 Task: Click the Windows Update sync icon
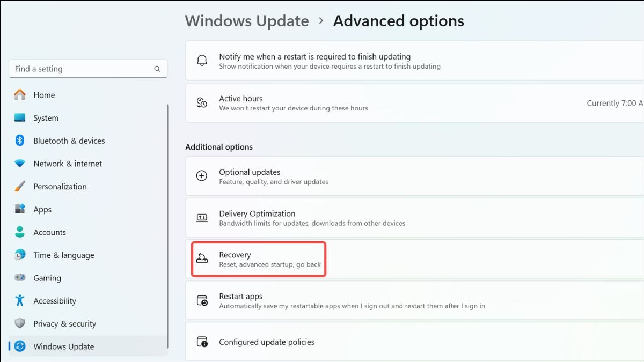[x=20, y=346]
